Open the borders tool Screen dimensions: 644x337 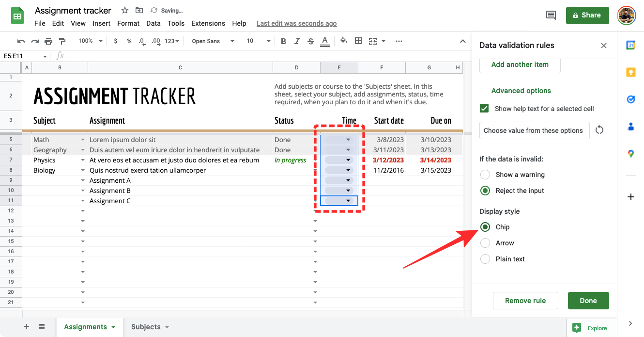coord(358,41)
